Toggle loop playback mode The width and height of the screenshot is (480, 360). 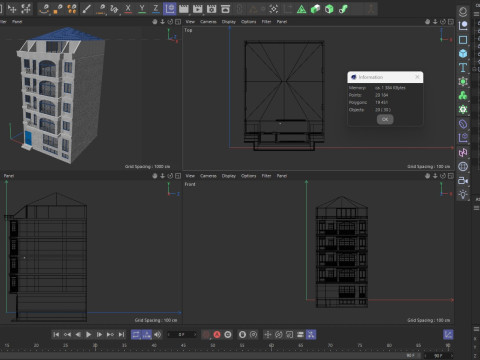click(136, 334)
